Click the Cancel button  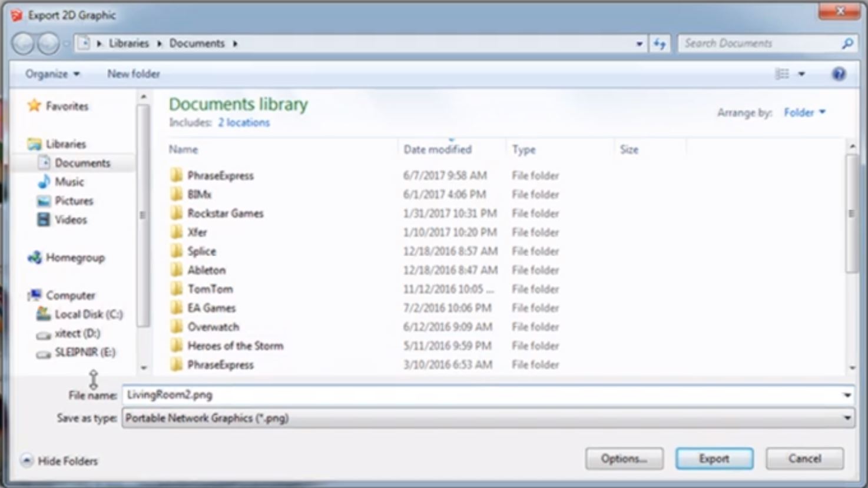click(x=804, y=459)
